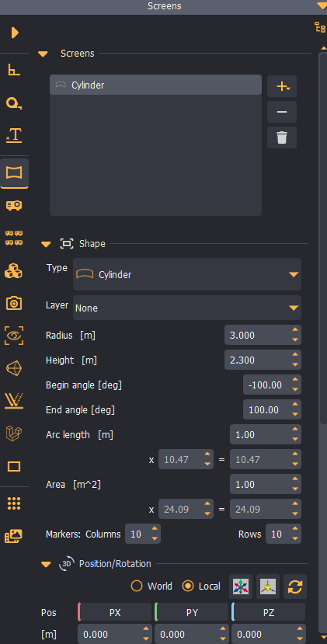Image resolution: width=327 pixels, height=644 pixels.
Task: Open the camera icon in the sidebar
Action: (15, 304)
